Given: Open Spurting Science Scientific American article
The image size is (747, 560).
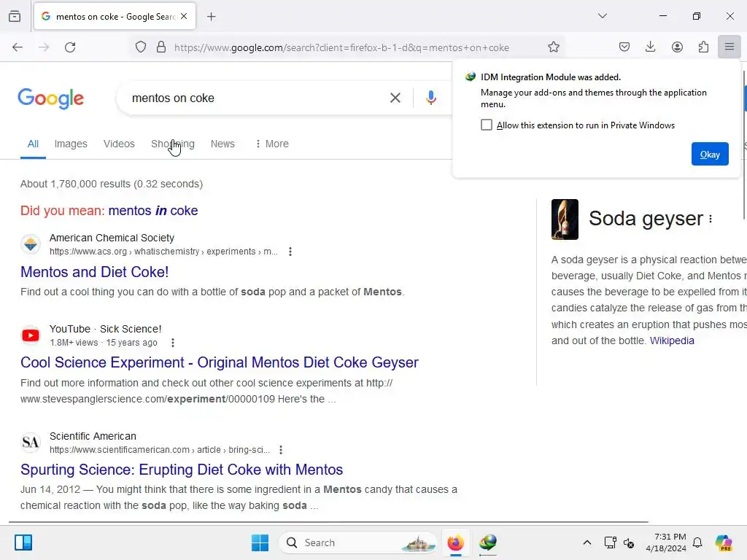Looking at the screenshot, I should pos(182,470).
